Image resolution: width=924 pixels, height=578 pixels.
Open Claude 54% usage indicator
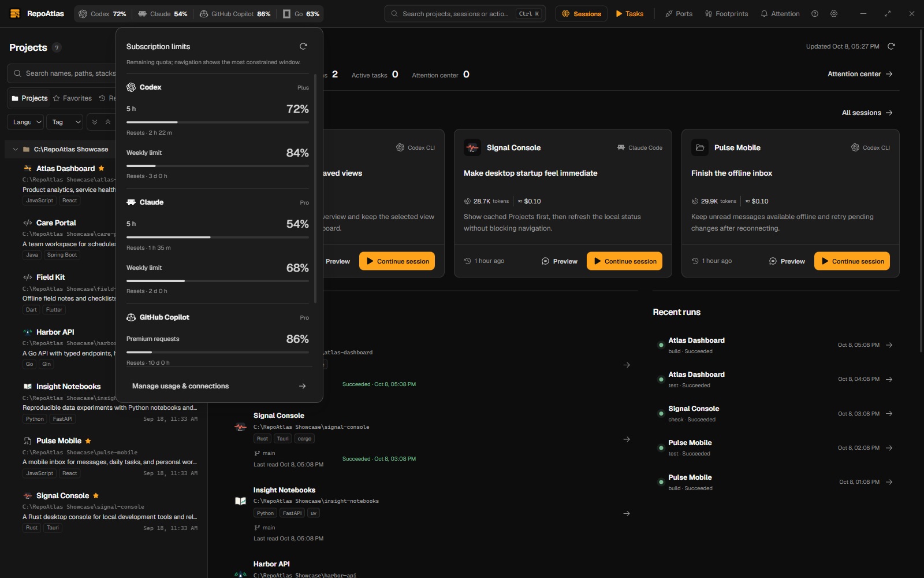[x=162, y=14]
